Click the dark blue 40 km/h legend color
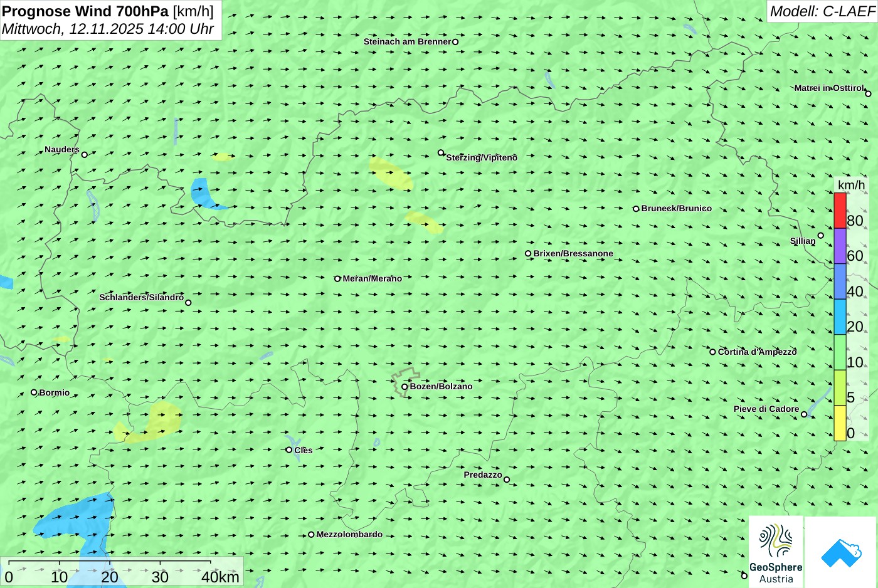878x588 pixels. pos(840,281)
